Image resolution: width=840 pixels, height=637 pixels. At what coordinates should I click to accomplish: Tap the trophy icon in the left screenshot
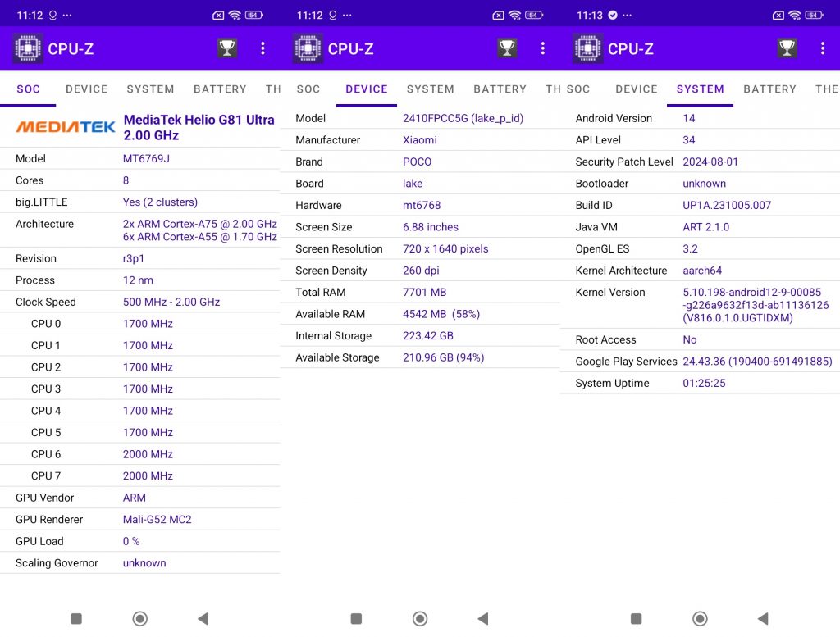(227, 48)
